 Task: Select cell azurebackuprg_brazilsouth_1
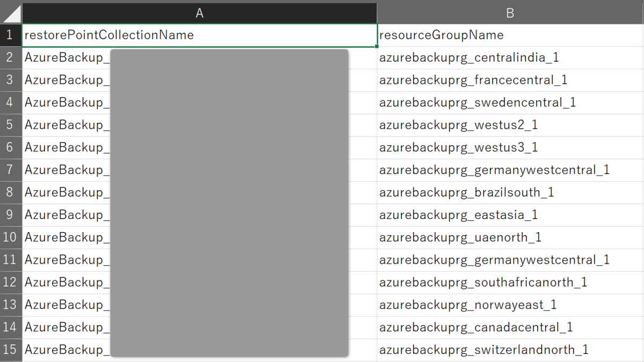[x=510, y=193]
